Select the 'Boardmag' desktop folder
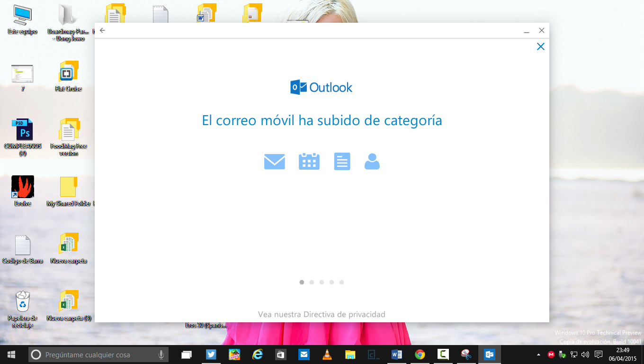 coord(68,23)
